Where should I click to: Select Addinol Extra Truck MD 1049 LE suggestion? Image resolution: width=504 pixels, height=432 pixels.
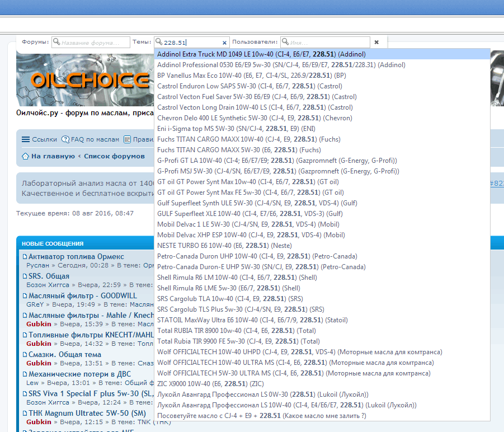[x=322, y=54]
